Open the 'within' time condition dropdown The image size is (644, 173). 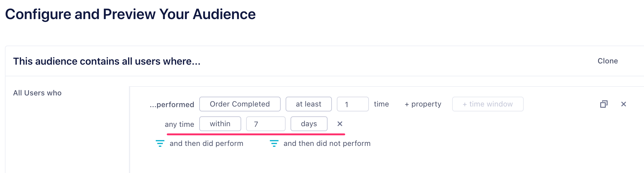pyautogui.click(x=220, y=124)
